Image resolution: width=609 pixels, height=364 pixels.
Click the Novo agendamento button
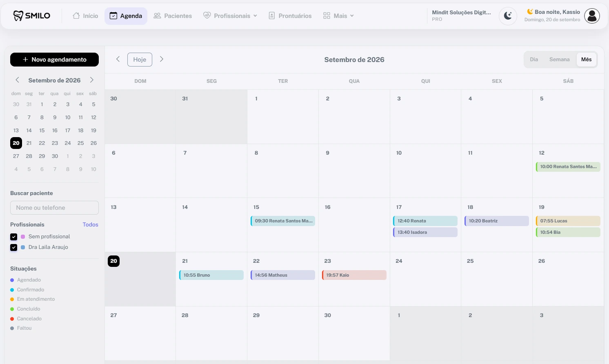(54, 60)
